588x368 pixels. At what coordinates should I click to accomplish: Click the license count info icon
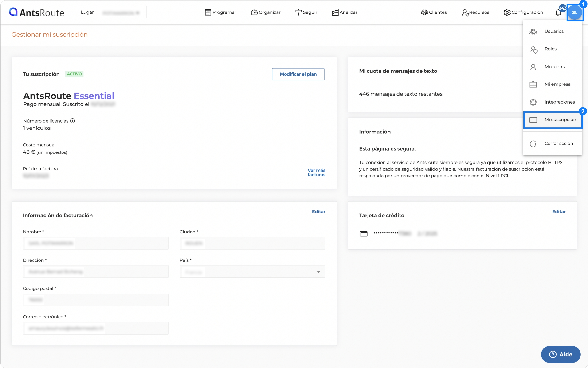click(72, 121)
